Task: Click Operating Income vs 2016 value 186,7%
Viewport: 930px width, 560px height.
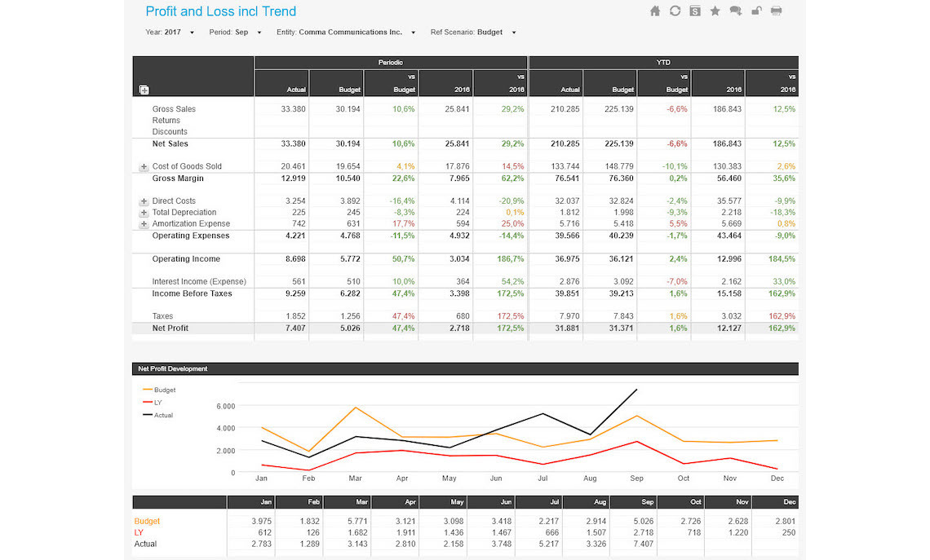Action: [x=510, y=259]
